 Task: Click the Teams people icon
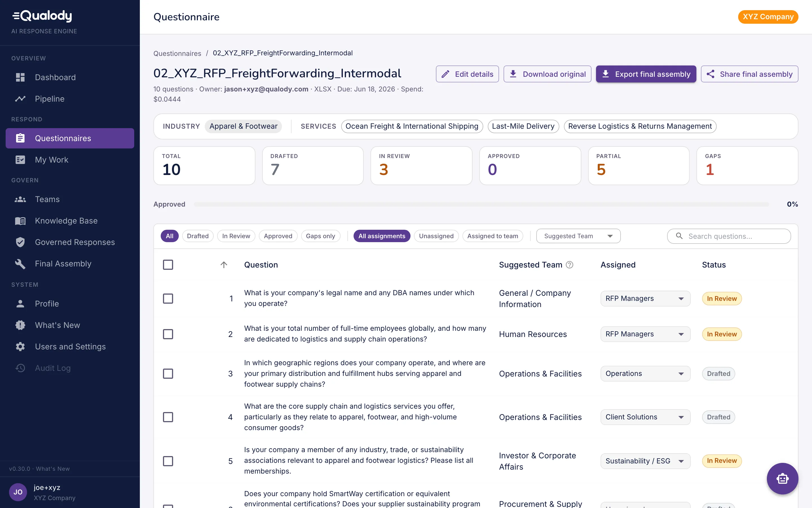pos(20,199)
